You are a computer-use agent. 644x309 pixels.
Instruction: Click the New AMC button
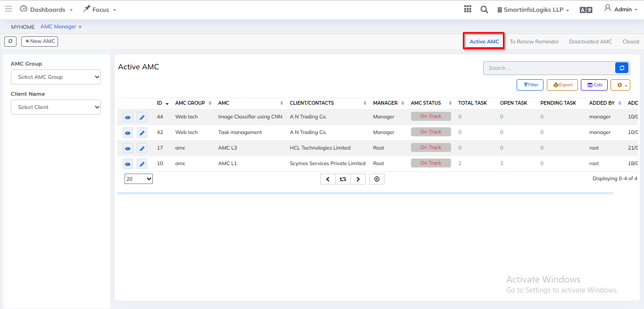(x=40, y=42)
